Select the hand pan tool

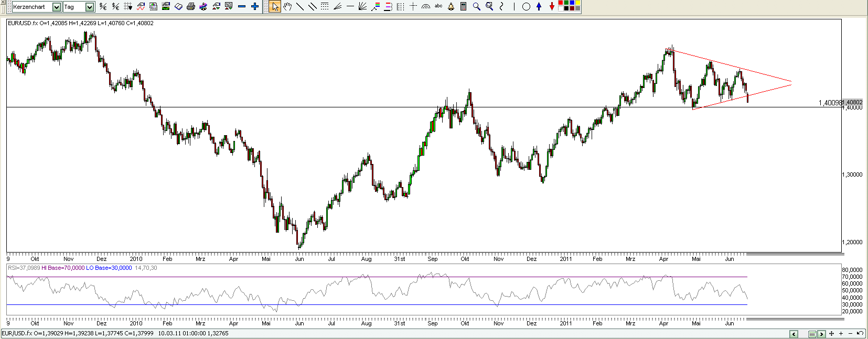point(287,7)
